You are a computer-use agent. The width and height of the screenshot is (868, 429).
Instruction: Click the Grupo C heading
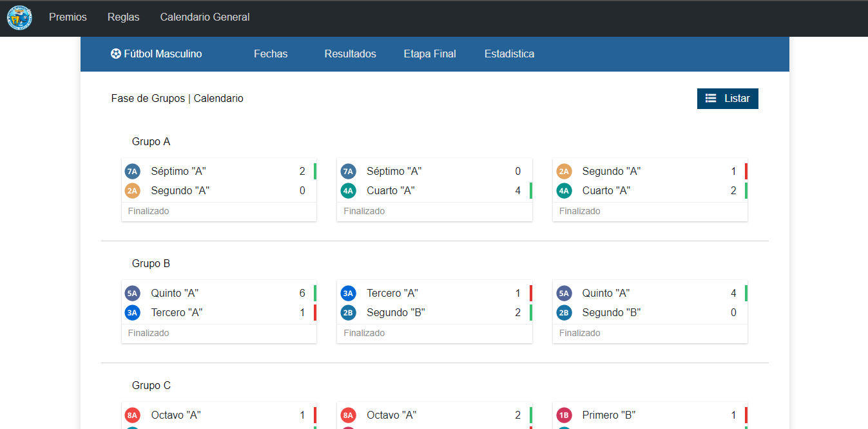point(151,386)
